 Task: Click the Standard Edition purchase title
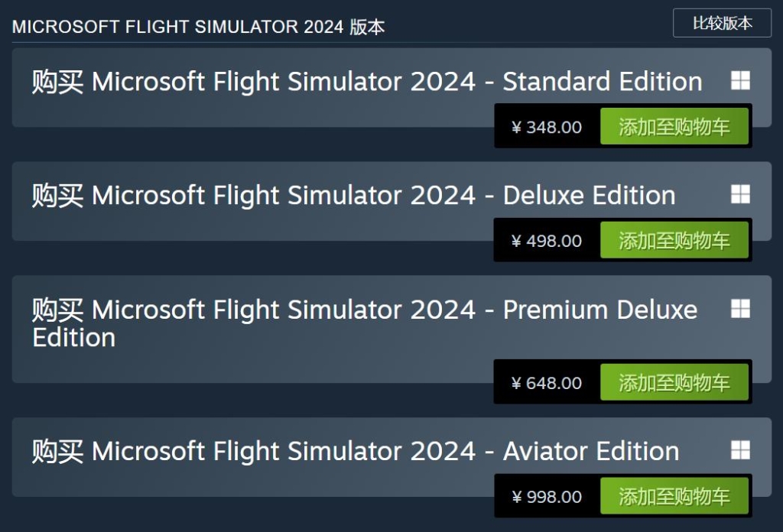367,82
